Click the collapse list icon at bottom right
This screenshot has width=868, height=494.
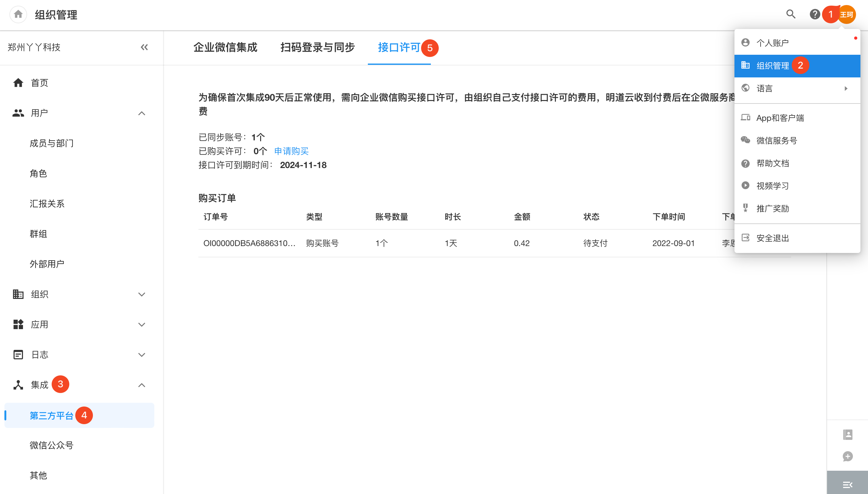tap(848, 485)
